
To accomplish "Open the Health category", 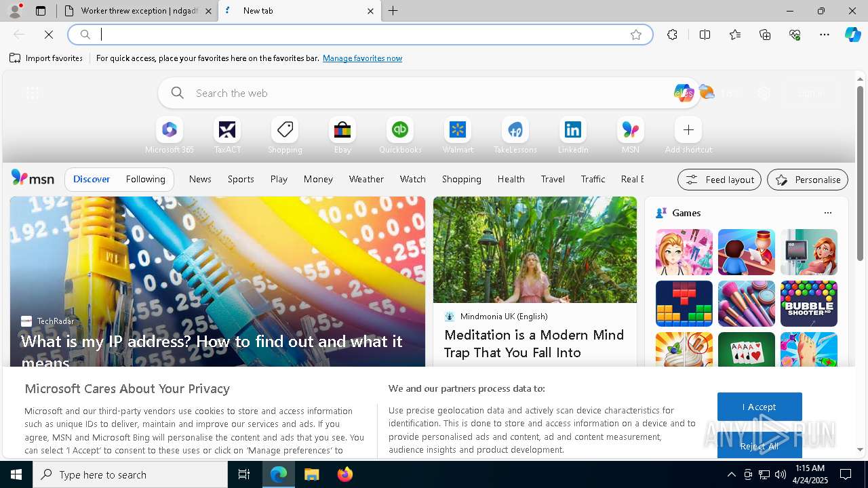I will click(511, 179).
